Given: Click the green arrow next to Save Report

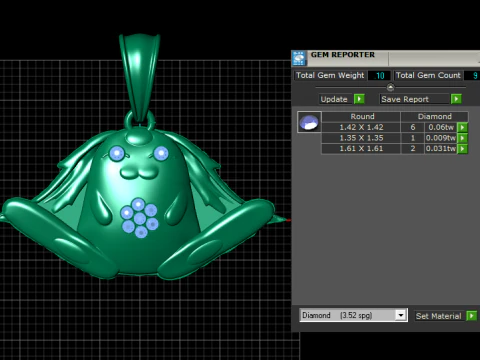Looking at the screenshot, I should pos(456,99).
